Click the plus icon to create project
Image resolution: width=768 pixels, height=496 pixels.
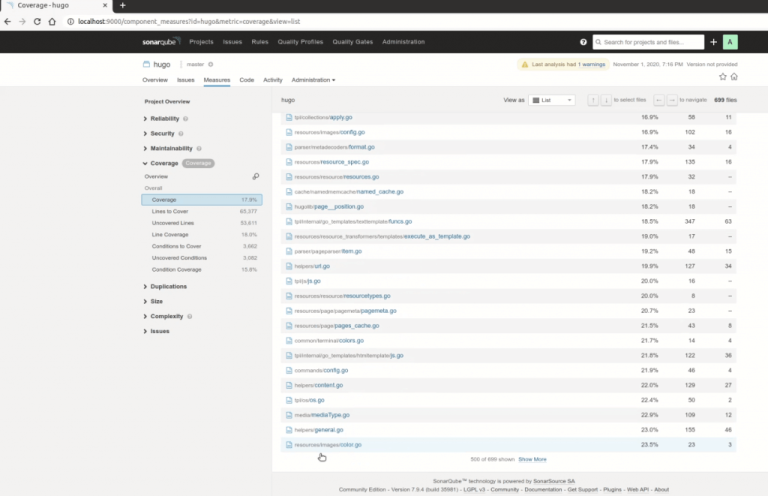[713, 42]
